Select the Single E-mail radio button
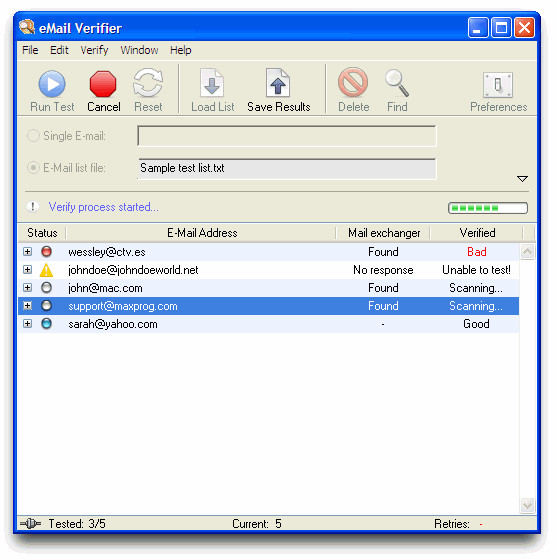 [x=33, y=136]
